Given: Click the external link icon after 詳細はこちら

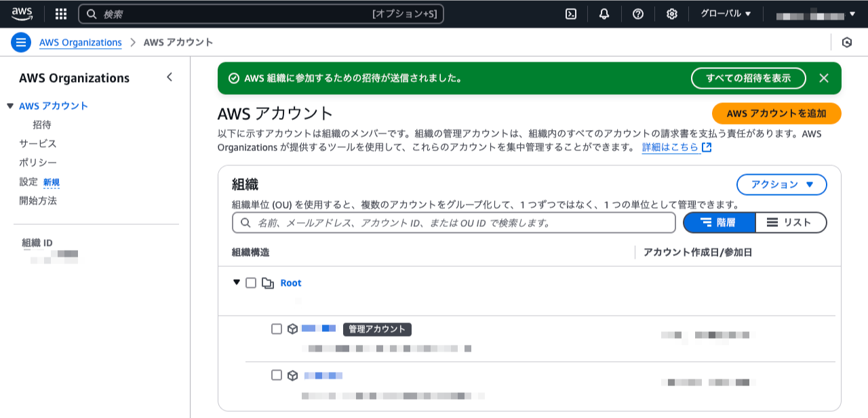Looking at the screenshot, I should coord(707,147).
